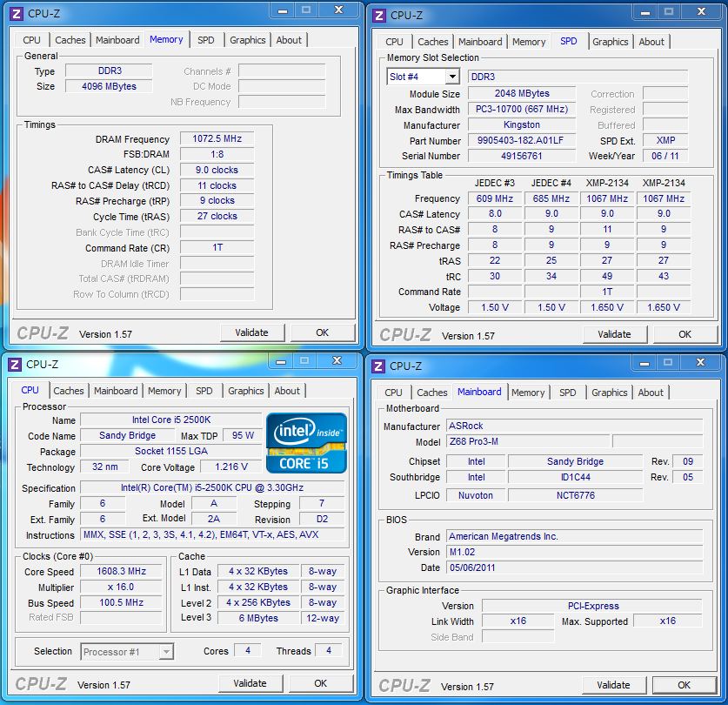Click the CAS# Latency value 9.0 clocks

click(x=217, y=170)
